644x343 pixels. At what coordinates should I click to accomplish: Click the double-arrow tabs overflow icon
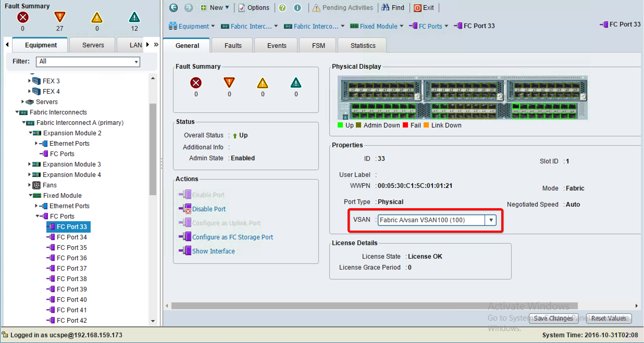tap(156, 45)
